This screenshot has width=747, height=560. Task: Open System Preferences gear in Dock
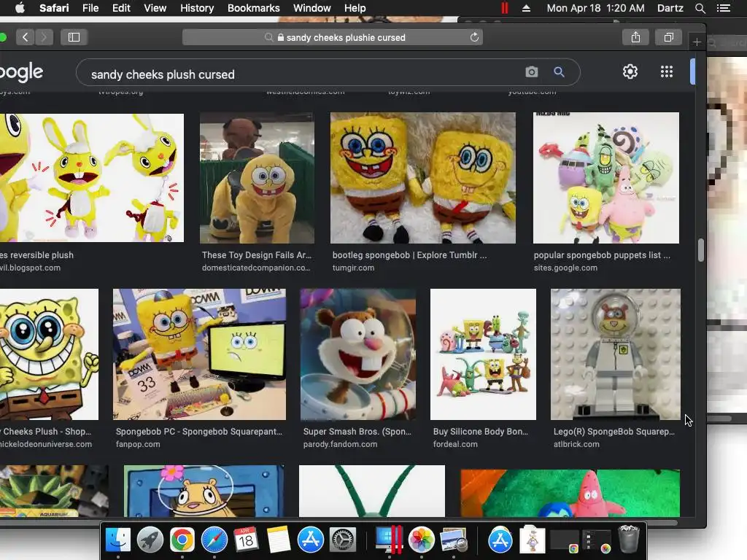click(343, 540)
